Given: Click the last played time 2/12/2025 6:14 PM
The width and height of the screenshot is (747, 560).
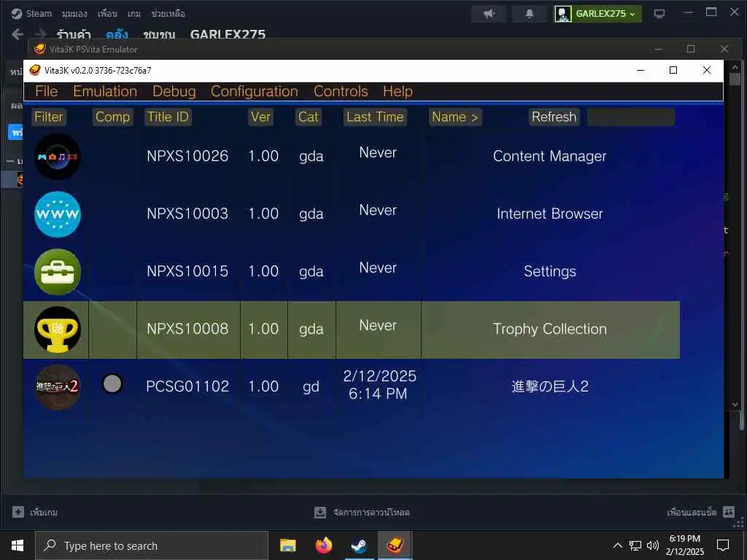Looking at the screenshot, I should click(379, 385).
